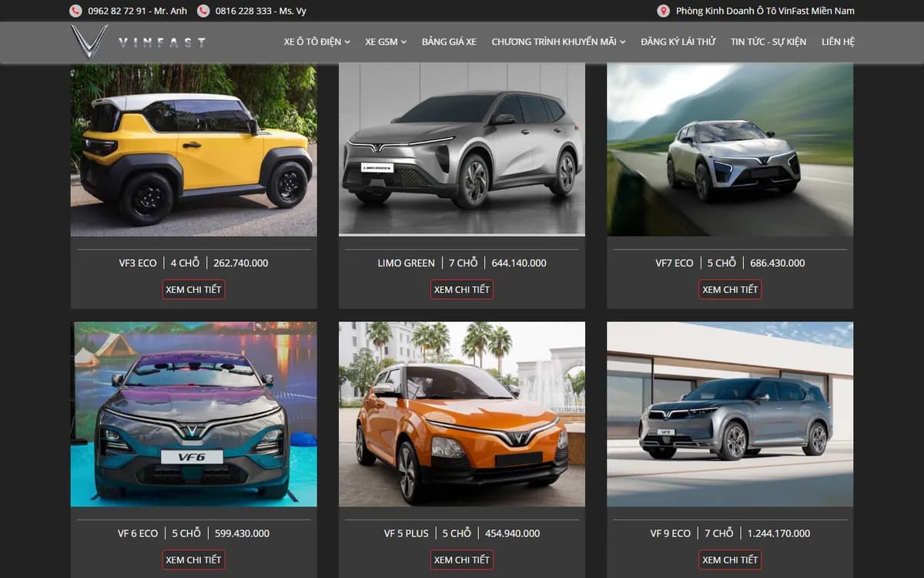The image size is (924, 578).
Task: Click the price 686.430.000
Action: click(778, 263)
